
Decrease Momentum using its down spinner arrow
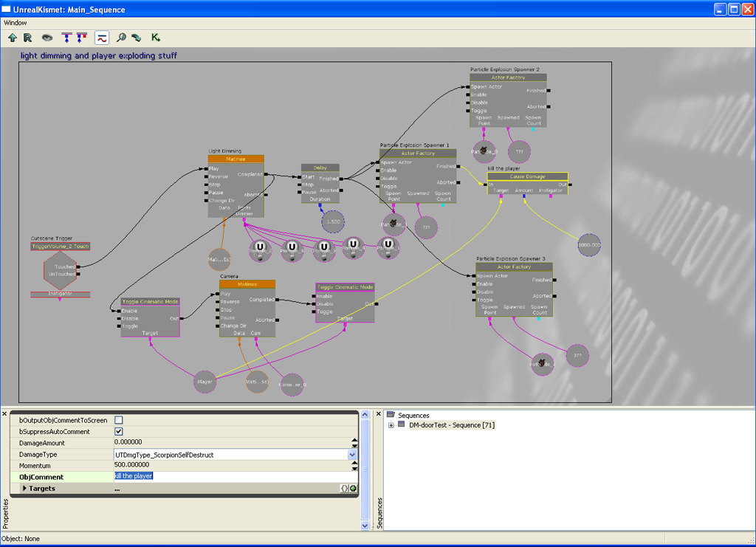point(355,469)
